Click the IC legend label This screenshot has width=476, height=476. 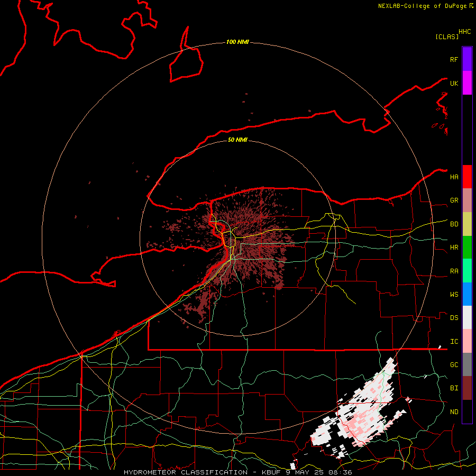point(454,342)
